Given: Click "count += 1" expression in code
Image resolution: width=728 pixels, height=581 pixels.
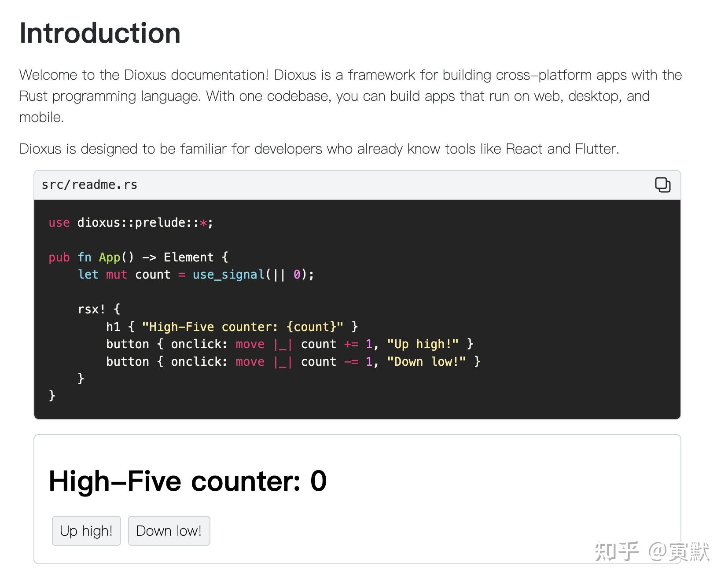Looking at the screenshot, I should click(337, 344).
